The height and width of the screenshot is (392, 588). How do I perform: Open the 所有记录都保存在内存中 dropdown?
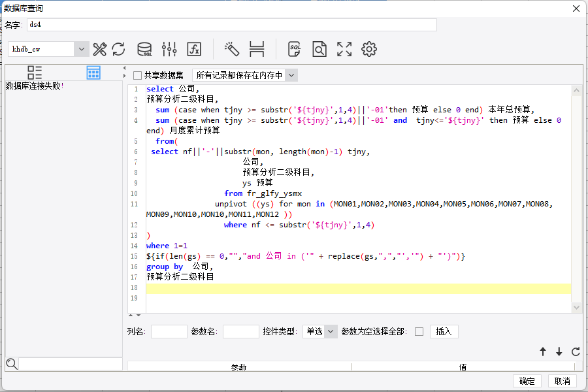291,75
